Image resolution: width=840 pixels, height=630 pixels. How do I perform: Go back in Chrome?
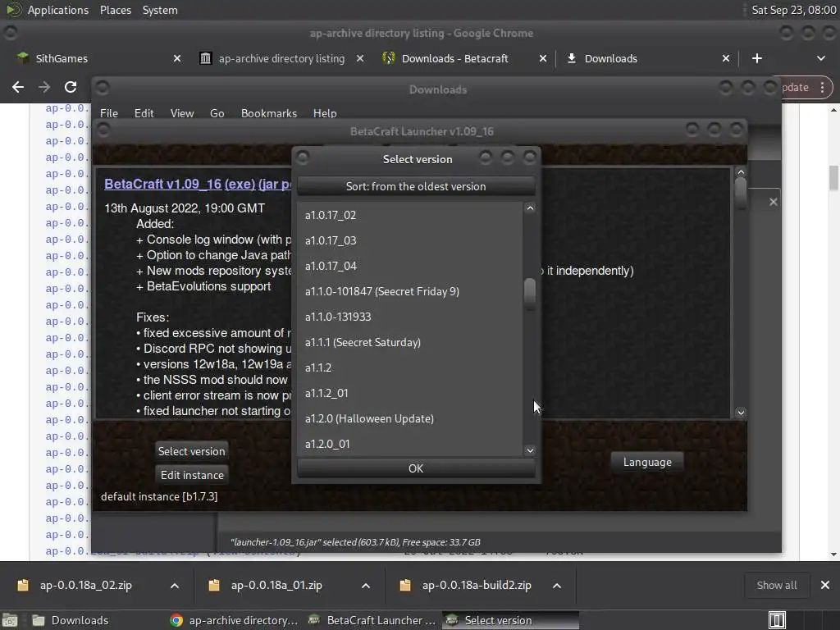pyautogui.click(x=18, y=87)
